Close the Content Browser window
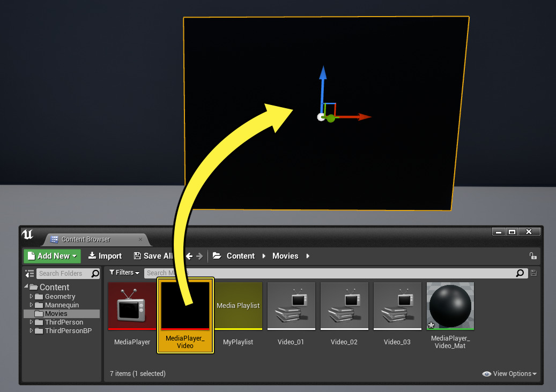Screen dimensions: 556x392 click(x=529, y=231)
